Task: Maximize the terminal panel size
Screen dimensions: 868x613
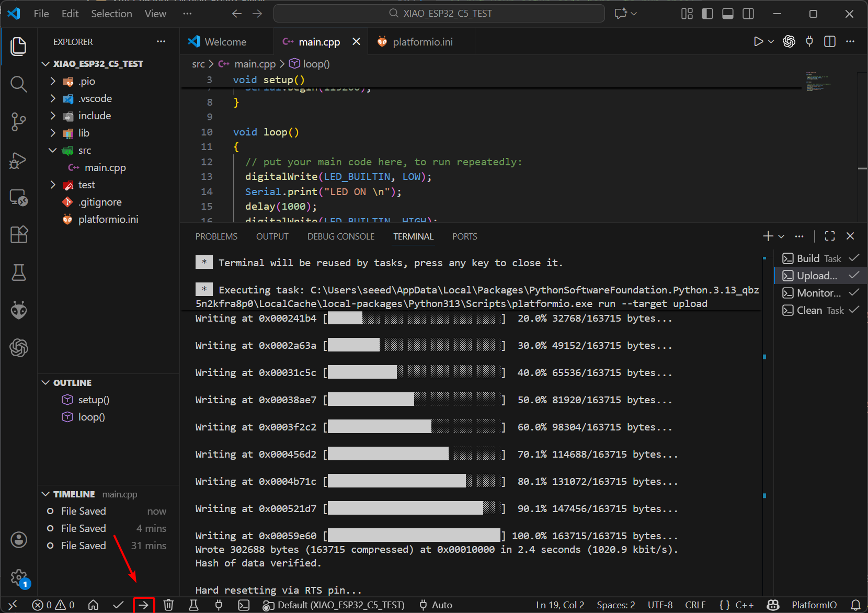Action: 829,236
